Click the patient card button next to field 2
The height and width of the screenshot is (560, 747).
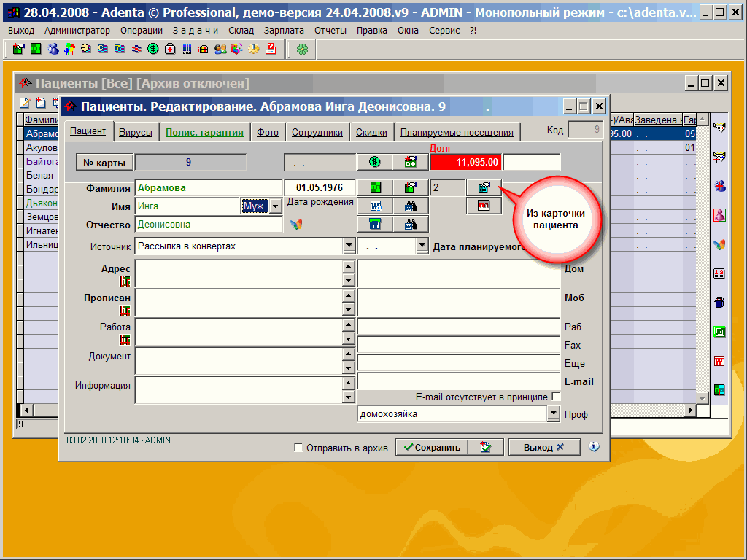tap(484, 187)
